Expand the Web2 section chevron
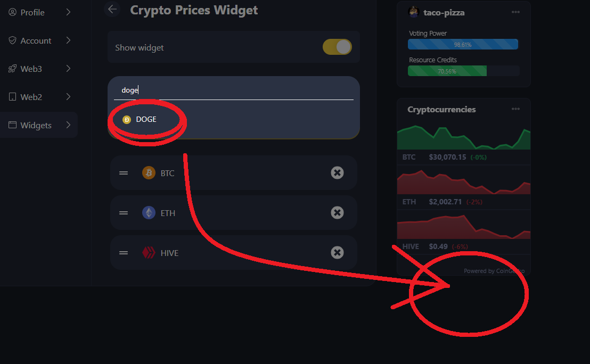This screenshot has width=590, height=364. pyautogui.click(x=68, y=97)
